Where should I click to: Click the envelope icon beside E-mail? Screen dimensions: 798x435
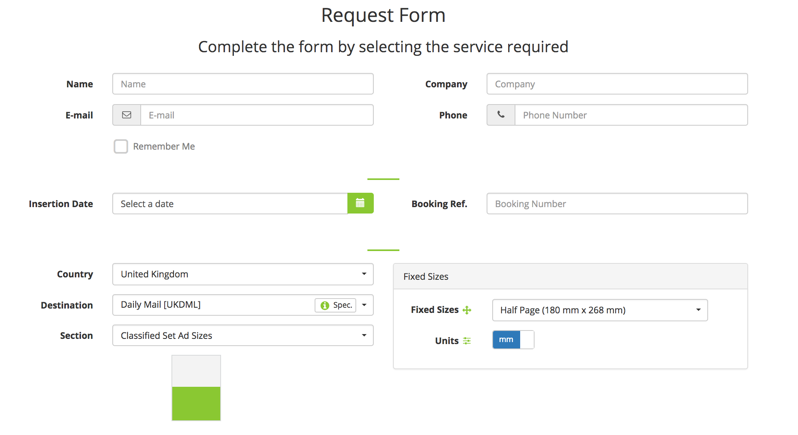(x=127, y=115)
